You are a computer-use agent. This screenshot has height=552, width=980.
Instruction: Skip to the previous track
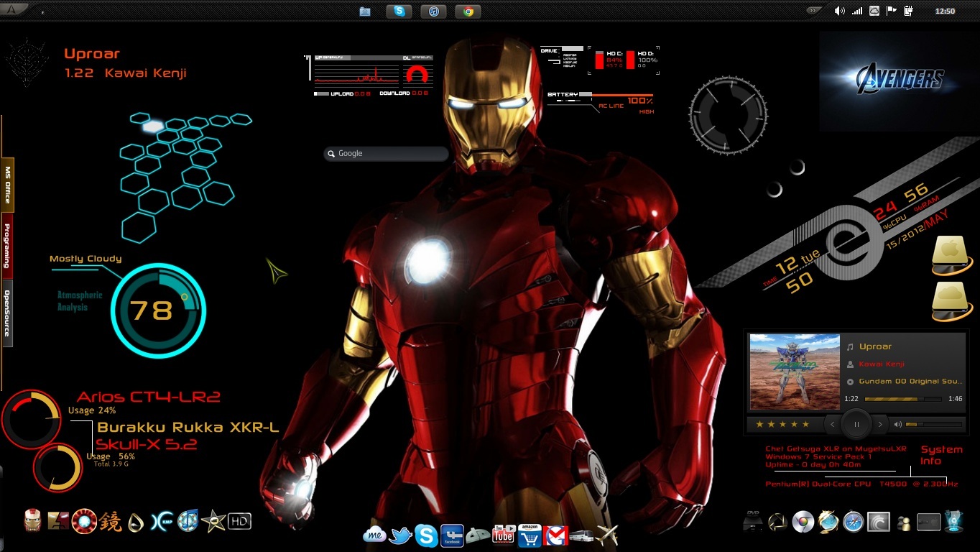[833, 424]
